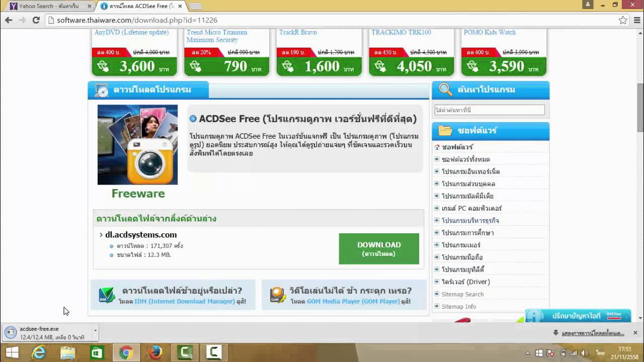
Task: Click the disc icon beside ดาวน์โหลดโปรแกรม header
Action: tap(102, 90)
